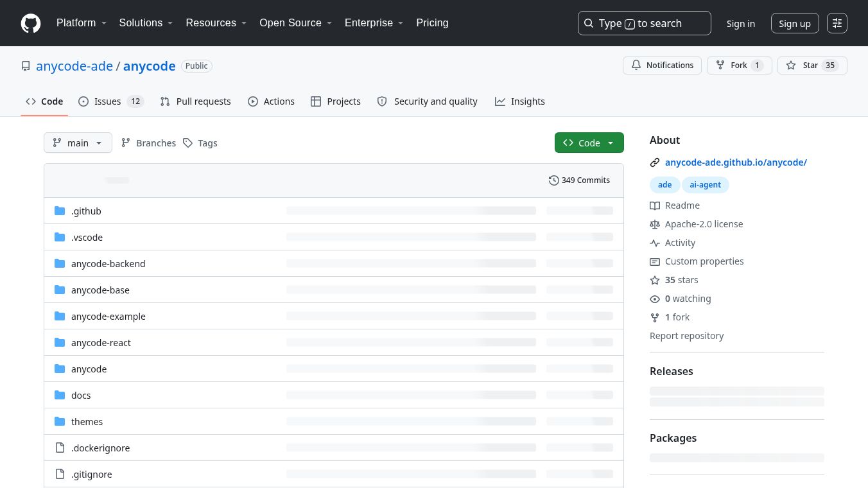View the Insights tab
This screenshot has width=868, height=488.
(520, 101)
